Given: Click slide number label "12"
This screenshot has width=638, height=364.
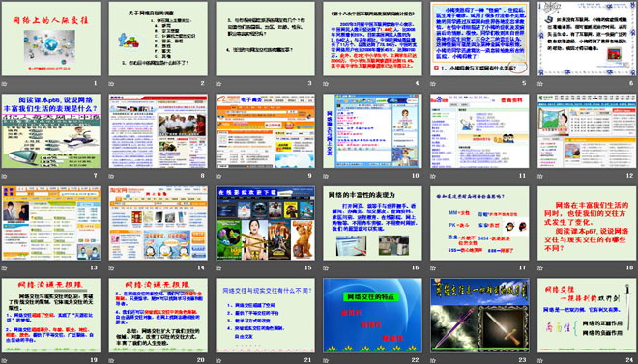Looking at the screenshot, I should point(630,176).
